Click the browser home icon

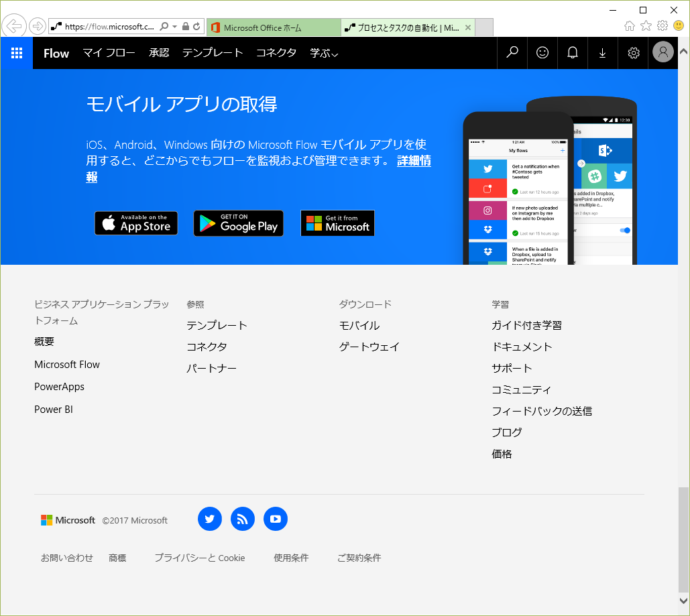629,26
